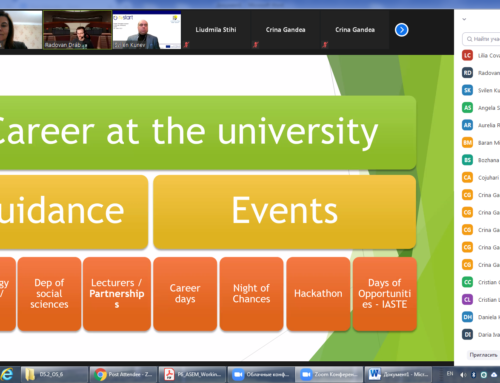This screenshot has width=500, height=383.
Task: Click the 'Dep of social sciences' box
Action: pos(49,294)
